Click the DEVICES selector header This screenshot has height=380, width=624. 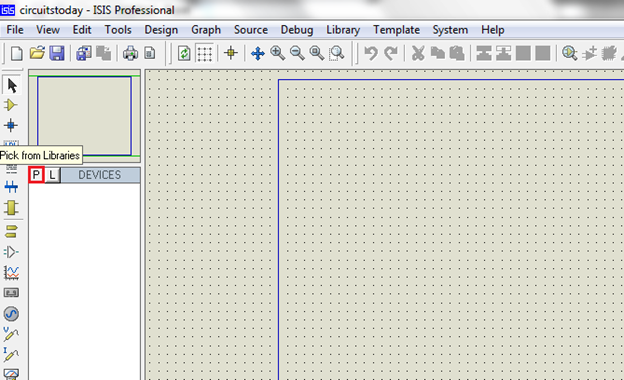click(100, 175)
